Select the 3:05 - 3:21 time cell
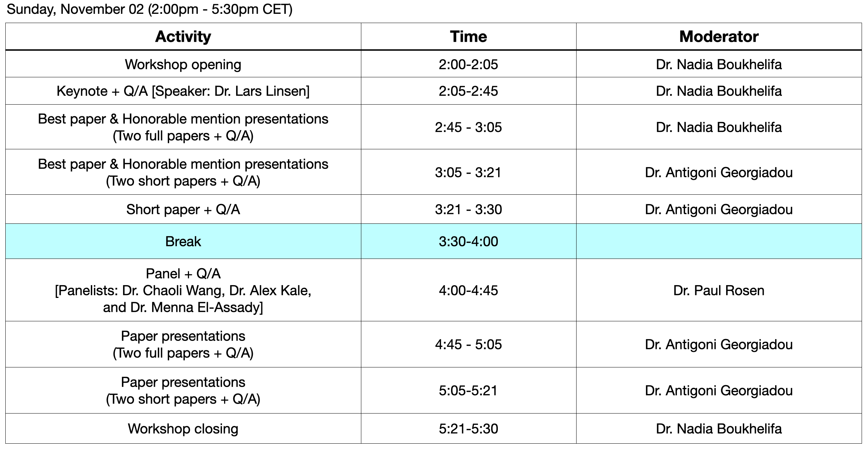 tap(468, 173)
